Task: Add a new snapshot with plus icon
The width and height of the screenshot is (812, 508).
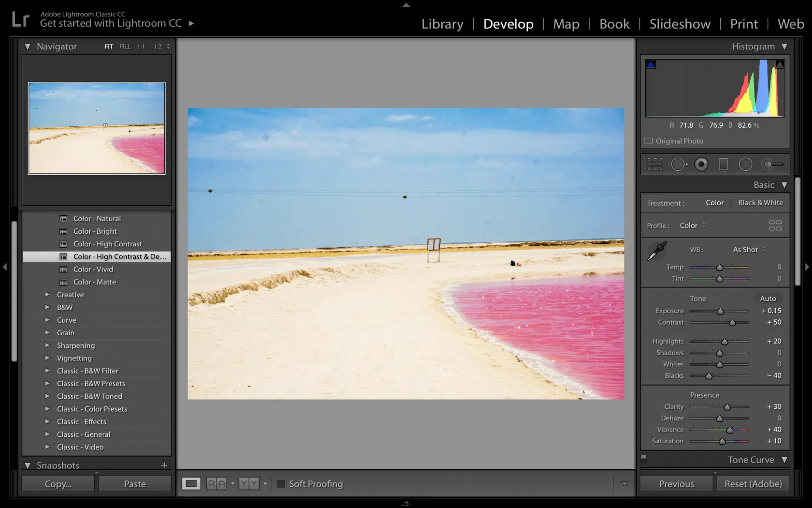Action: (x=164, y=465)
